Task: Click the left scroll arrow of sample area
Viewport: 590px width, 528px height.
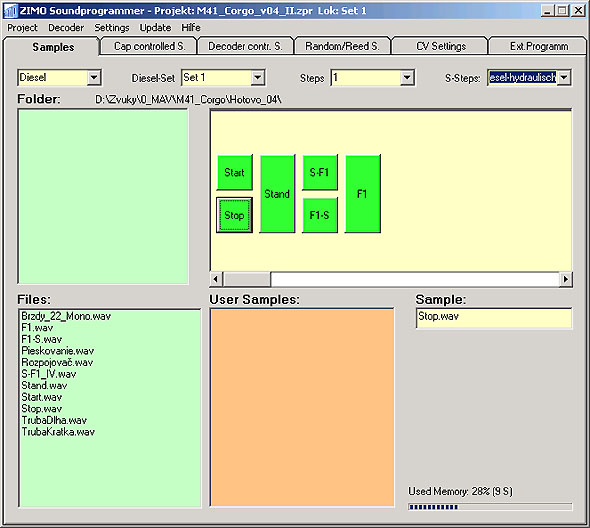Action: [x=216, y=279]
